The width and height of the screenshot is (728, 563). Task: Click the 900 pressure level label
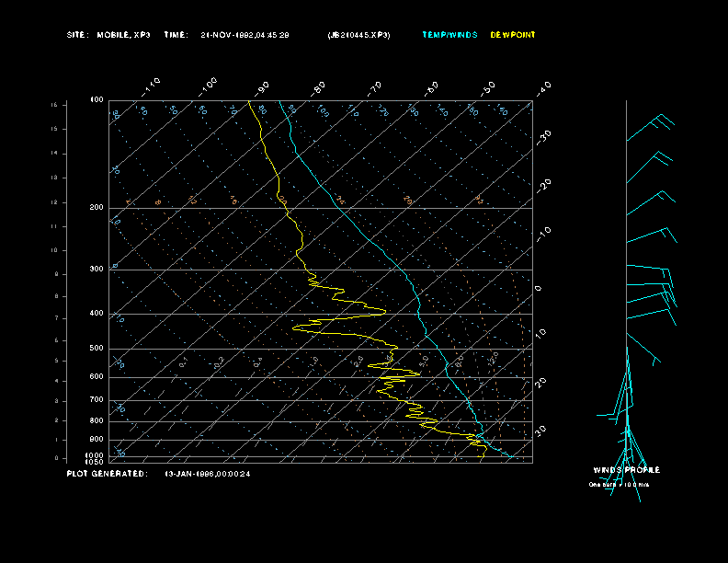[97, 439]
